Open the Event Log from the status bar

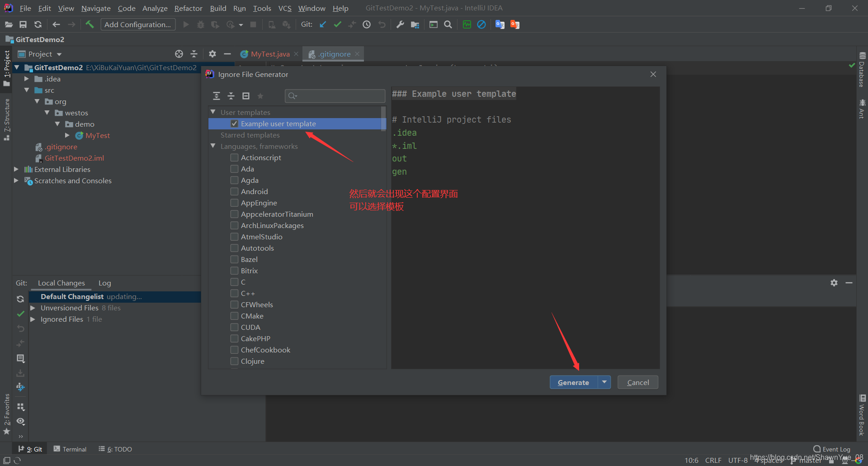[832, 449]
